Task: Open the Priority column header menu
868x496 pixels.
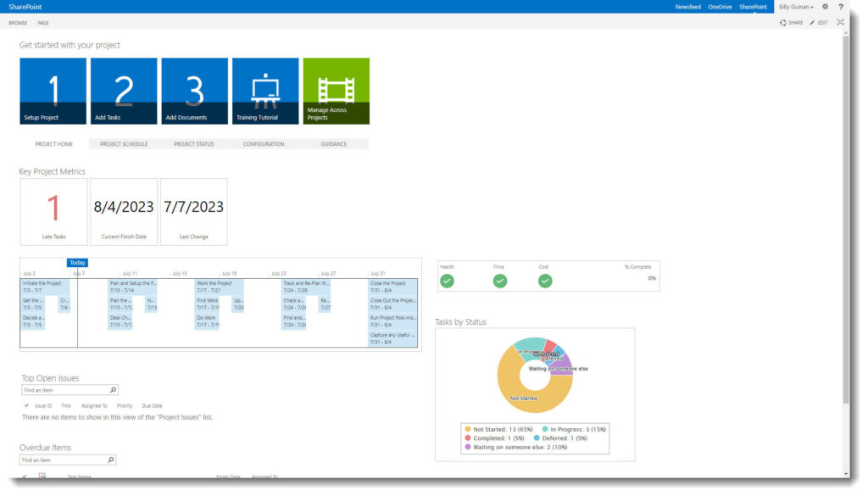Action: click(125, 406)
